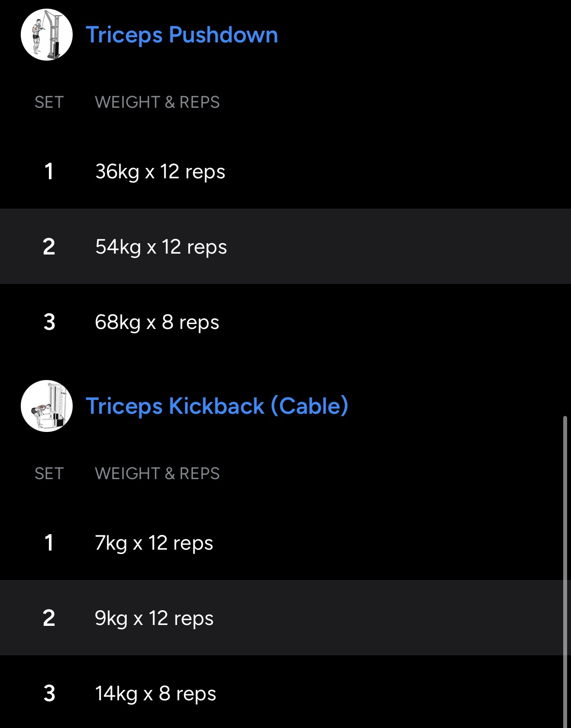Image resolution: width=571 pixels, height=728 pixels.
Task: Tap the Triceps Pushdown exercise thumbnail icon
Action: point(47,35)
